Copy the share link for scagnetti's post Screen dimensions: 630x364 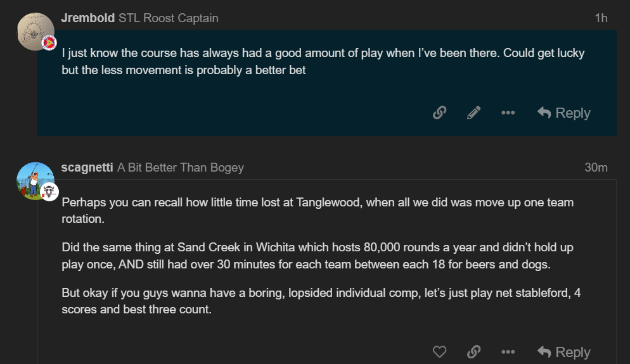point(473,352)
